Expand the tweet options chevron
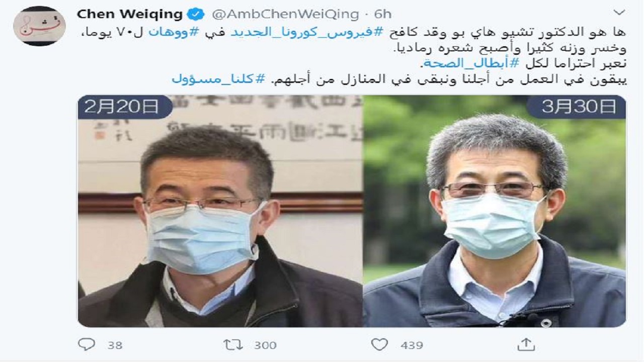The height and width of the screenshot is (362, 644). 620,13
